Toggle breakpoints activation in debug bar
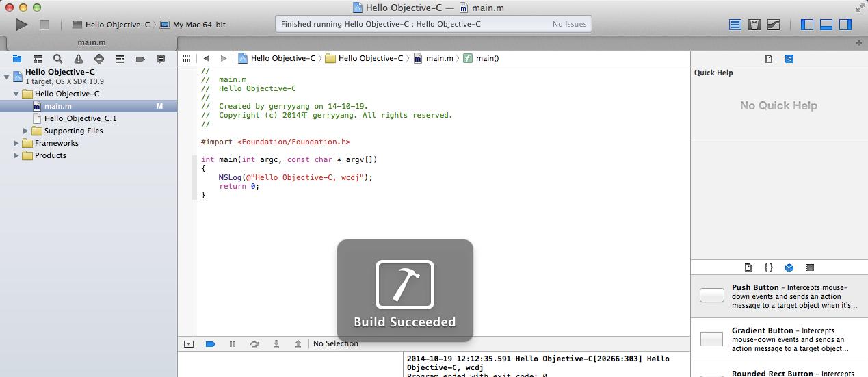 pos(211,344)
